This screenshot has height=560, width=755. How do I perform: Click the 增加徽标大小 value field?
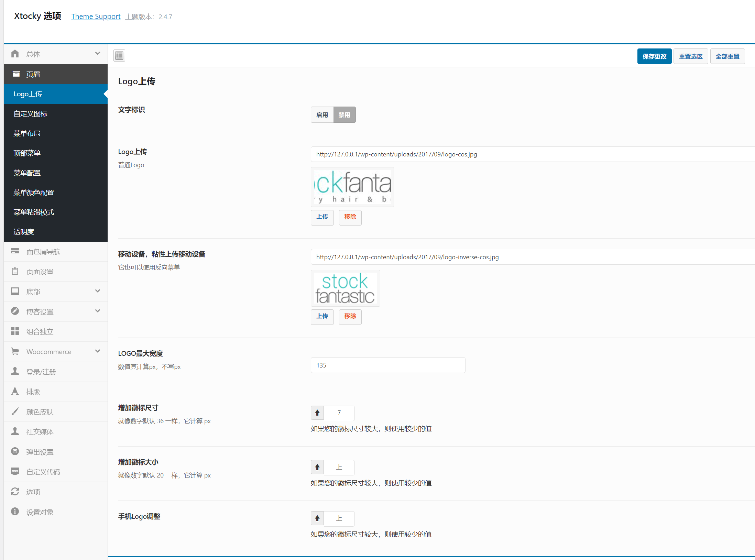point(339,467)
